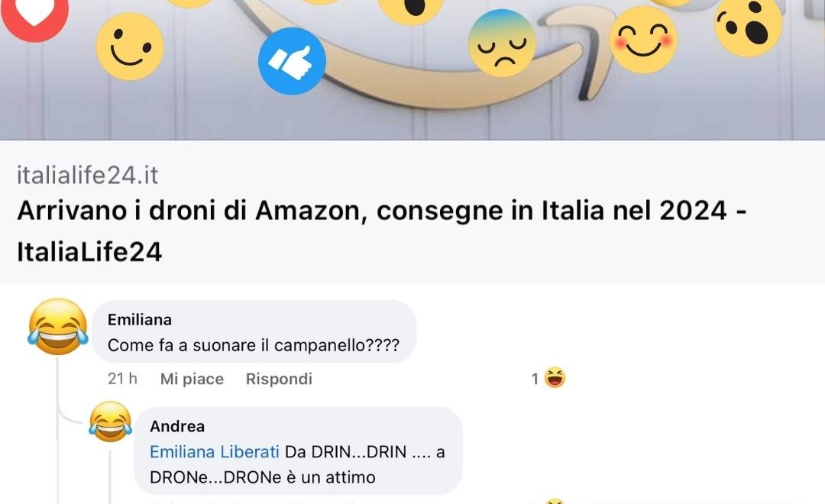Viewport: 825px width, 504px height.
Task: Click the blushing smile emoji
Action: (x=643, y=40)
